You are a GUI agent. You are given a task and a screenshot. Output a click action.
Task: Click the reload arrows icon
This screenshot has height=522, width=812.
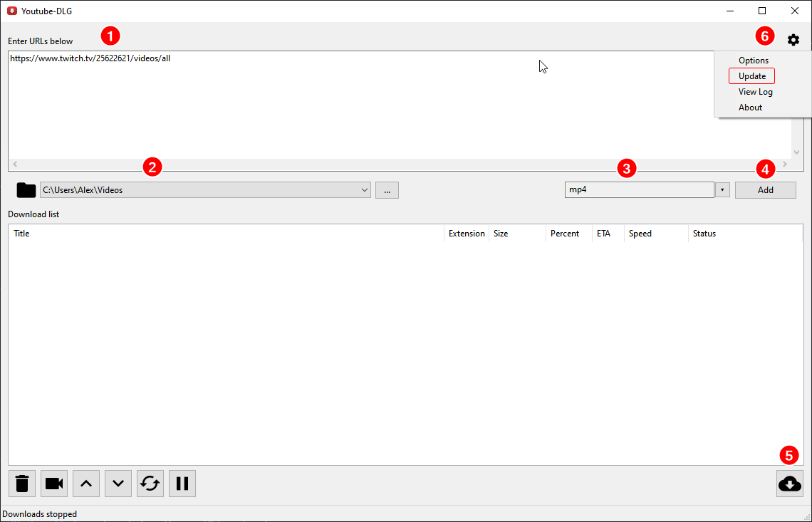tap(150, 484)
